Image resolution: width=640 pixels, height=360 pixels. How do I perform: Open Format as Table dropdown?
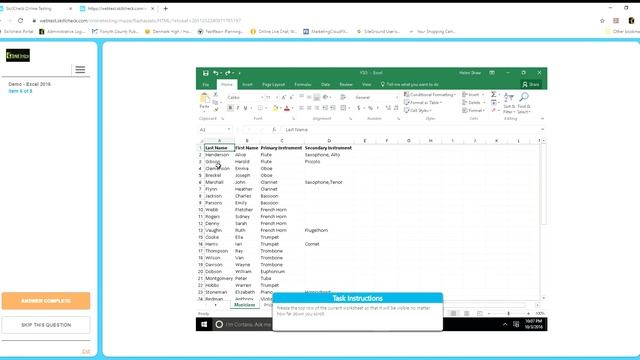click(x=423, y=102)
